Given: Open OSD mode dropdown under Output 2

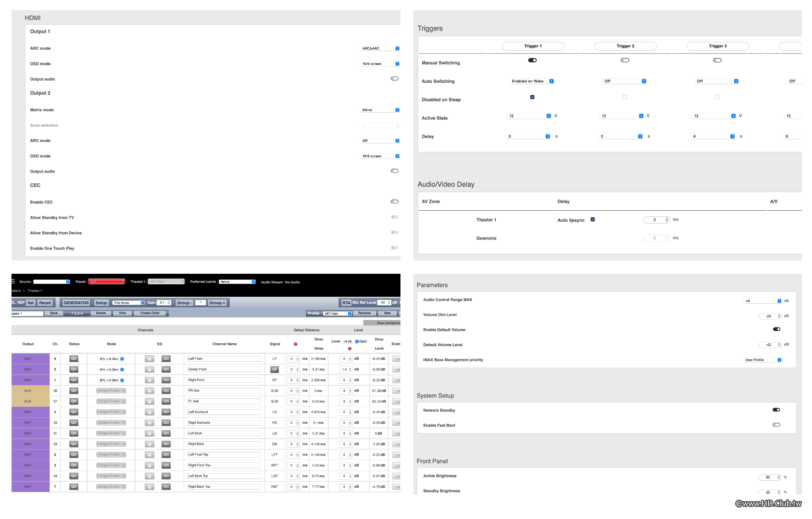Looking at the screenshot, I should [380, 156].
